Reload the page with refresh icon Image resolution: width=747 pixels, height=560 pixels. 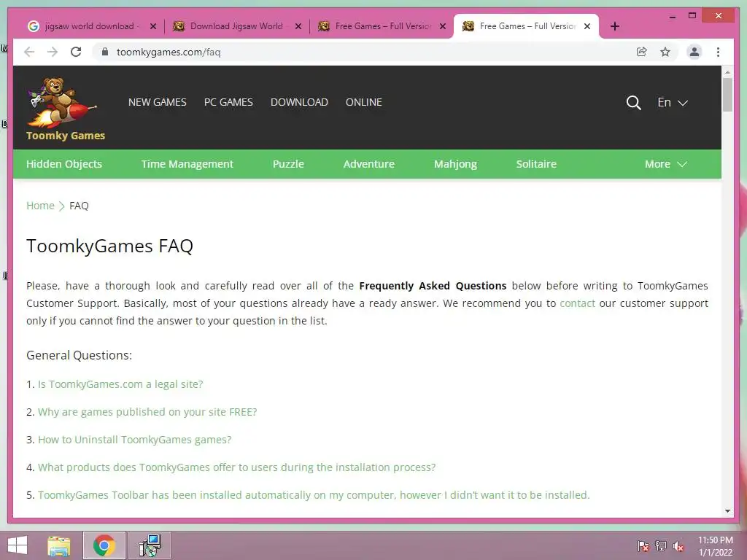tap(76, 52)
